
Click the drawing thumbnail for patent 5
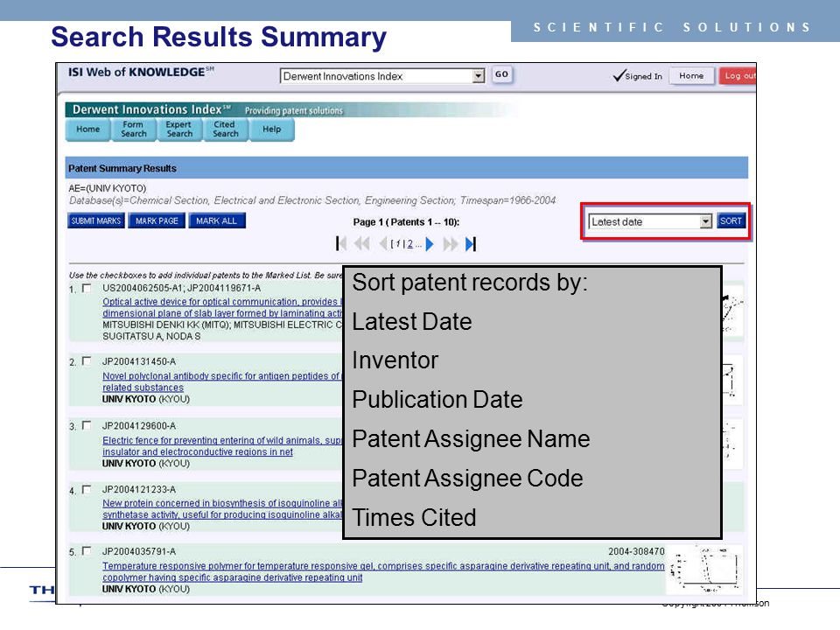pos(704,570)
